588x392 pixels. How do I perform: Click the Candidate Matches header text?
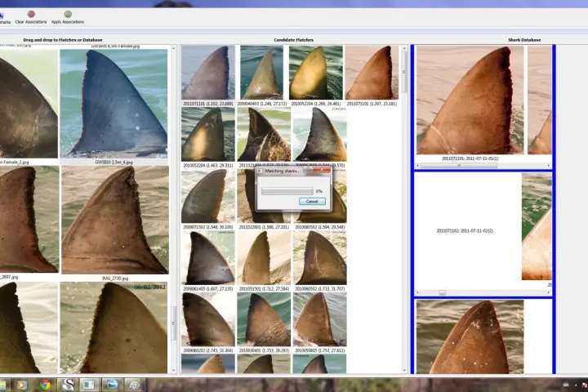point(294,40)
